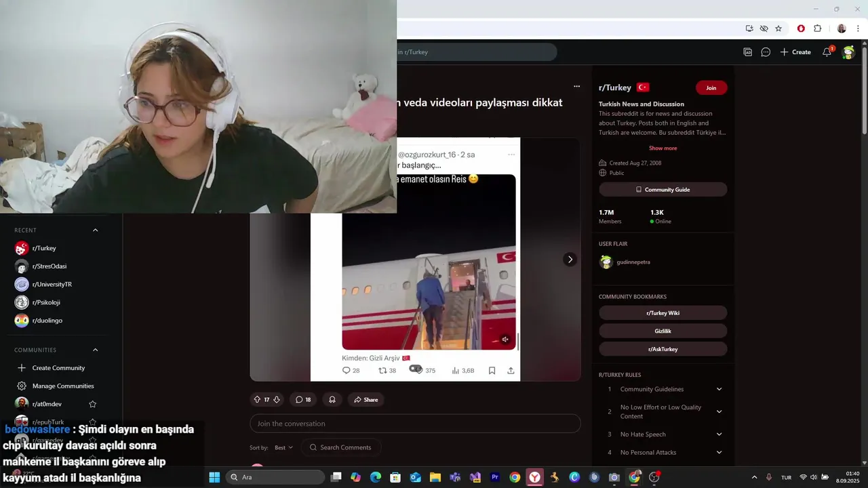Viewport: 868px width, 488px height.
Task: Give award to the post
Action: coord(332,400)
